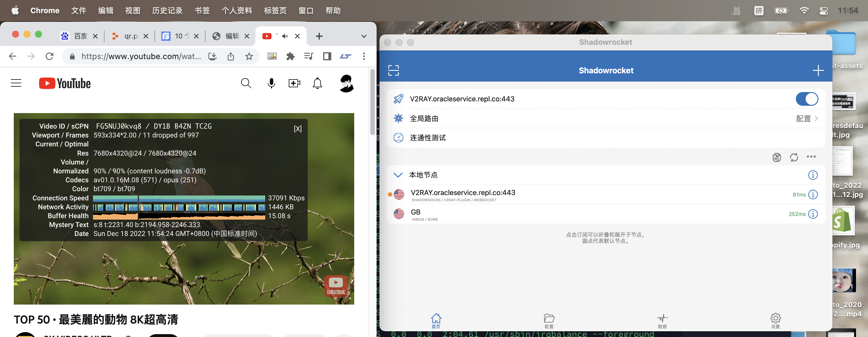The image size is (868, 337).
Task: Collapse the 本地节点 group chevron
Action: pyautogui.click(x=398, y=175)
